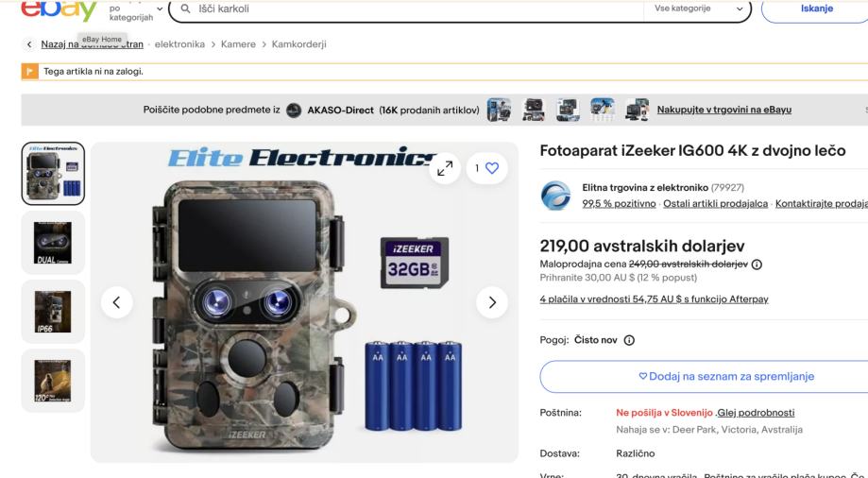Click inside the Išči karkoli search field

pyautogui.click(x=416, y=9)
